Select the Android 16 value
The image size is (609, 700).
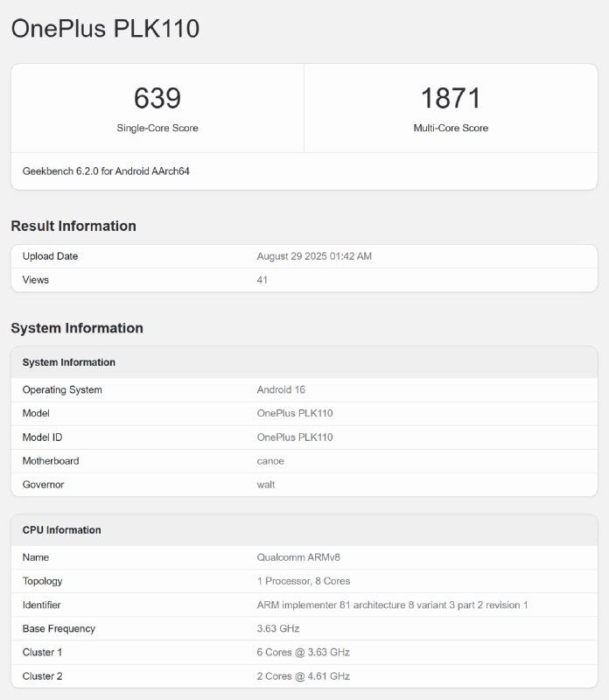(281, 389)
